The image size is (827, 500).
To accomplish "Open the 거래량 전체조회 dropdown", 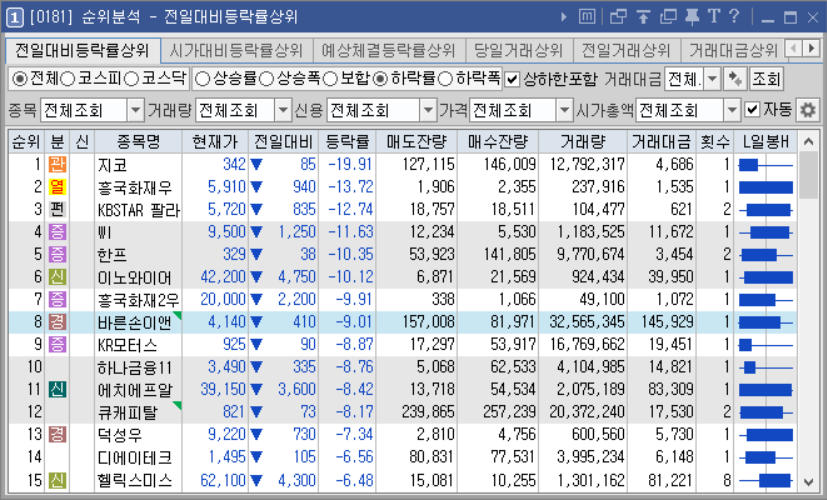I will tap(283, 110).
